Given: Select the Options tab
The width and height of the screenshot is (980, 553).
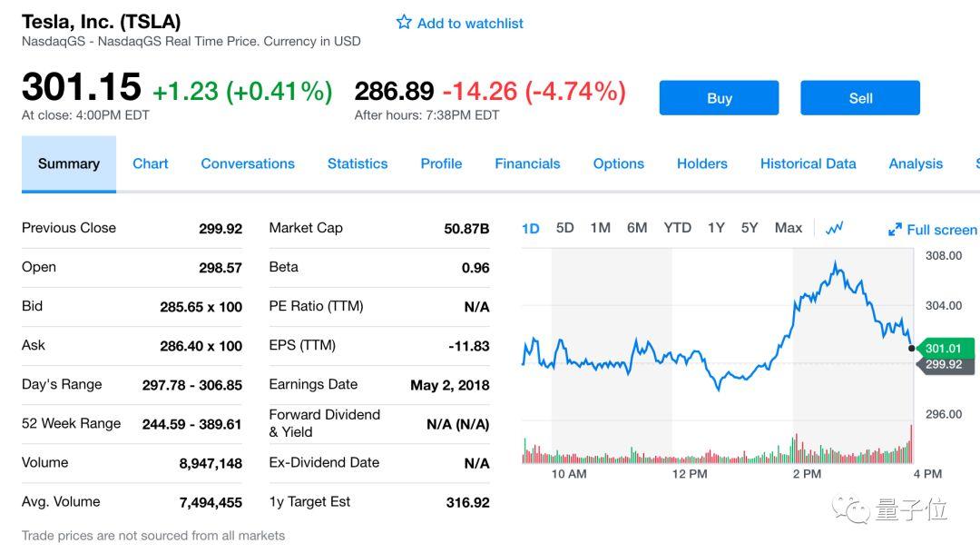Looking at the screenshot, I should point(618,163).
